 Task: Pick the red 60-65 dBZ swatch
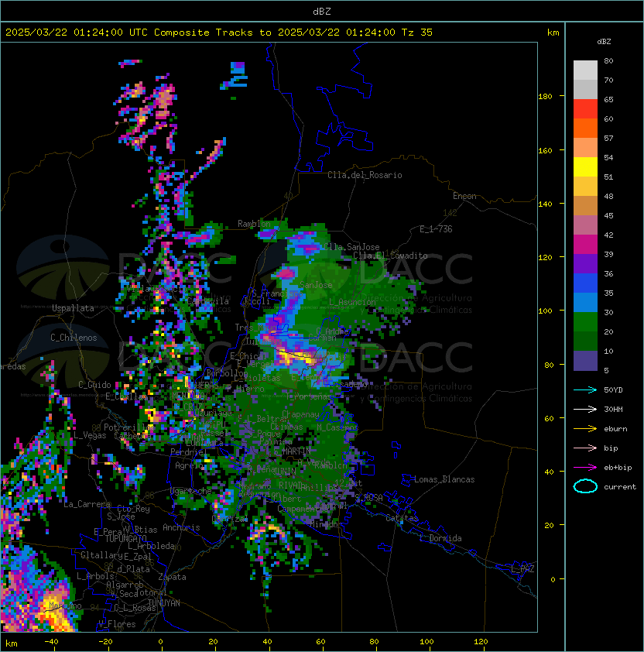click(585, 109)
